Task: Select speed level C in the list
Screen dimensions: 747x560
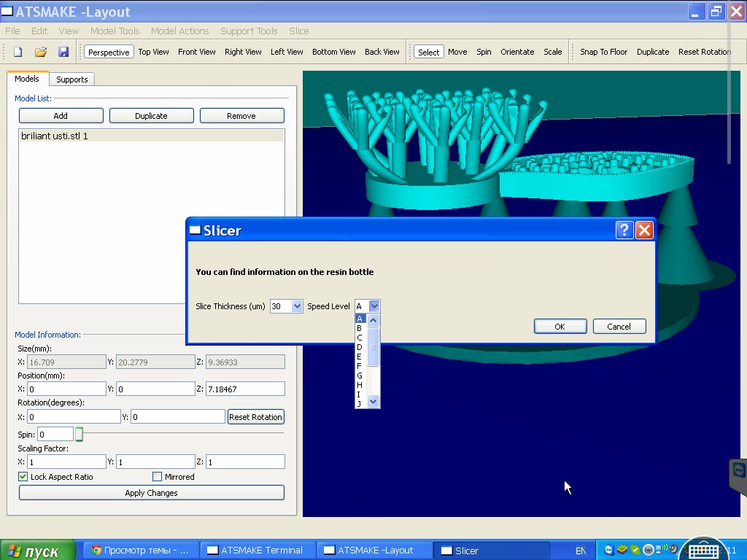Action: 360,338
